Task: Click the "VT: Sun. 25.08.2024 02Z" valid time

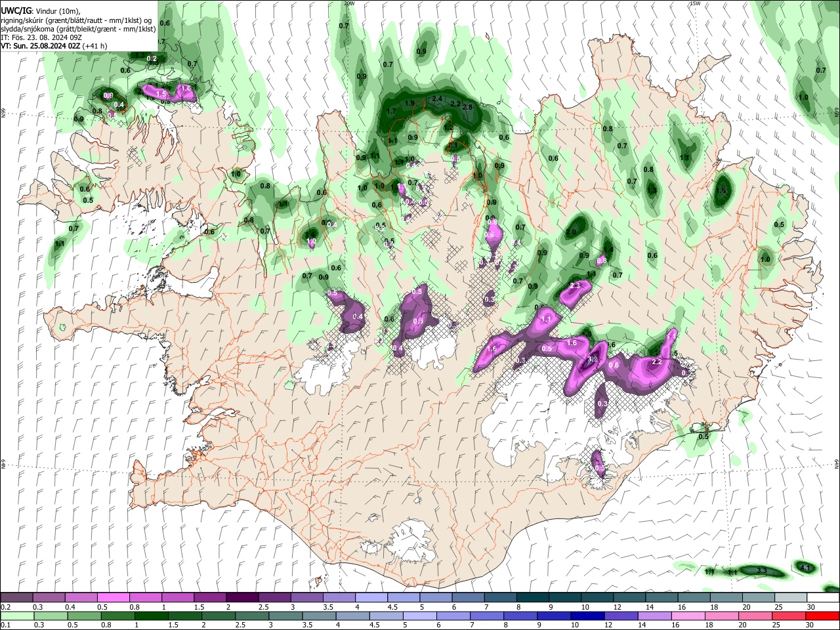Action: pos(41,46)
